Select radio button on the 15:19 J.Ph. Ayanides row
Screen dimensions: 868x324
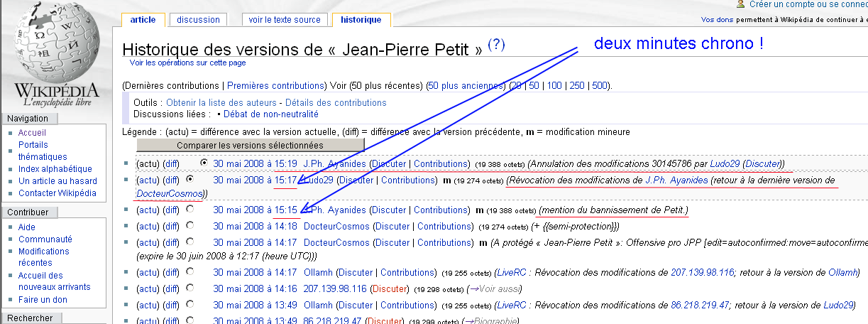click(204, 163)
